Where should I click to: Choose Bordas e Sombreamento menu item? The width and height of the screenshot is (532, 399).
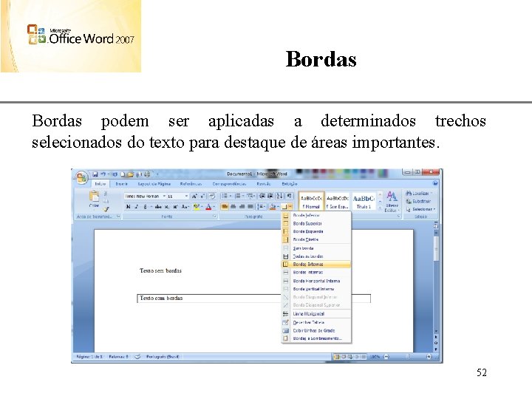coord(316,338)
